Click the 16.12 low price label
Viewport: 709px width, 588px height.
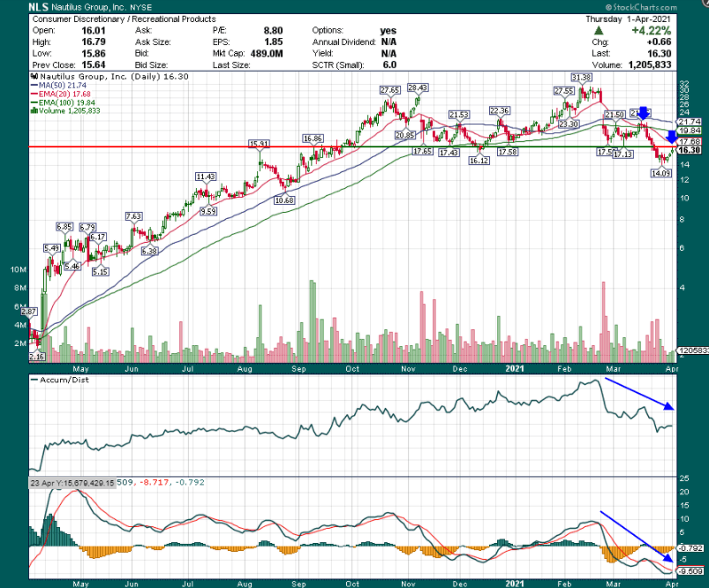(x=479, y=160)
